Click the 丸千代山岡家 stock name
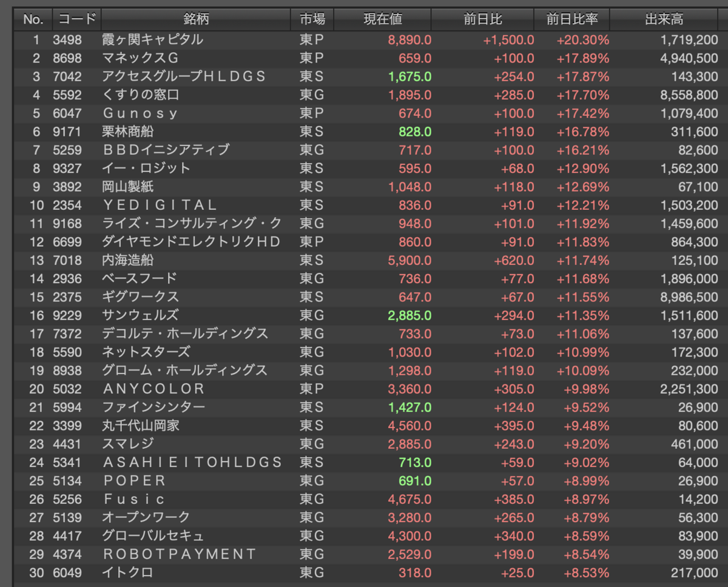This screenshot has height=587, width=728. tap(141, 426)
